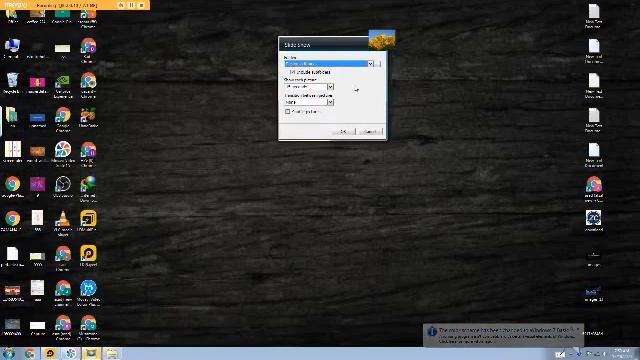Click the slide show gadget picture thumbnail
The width and height of the screenshot is (640, 360).
tap(382, 40)
